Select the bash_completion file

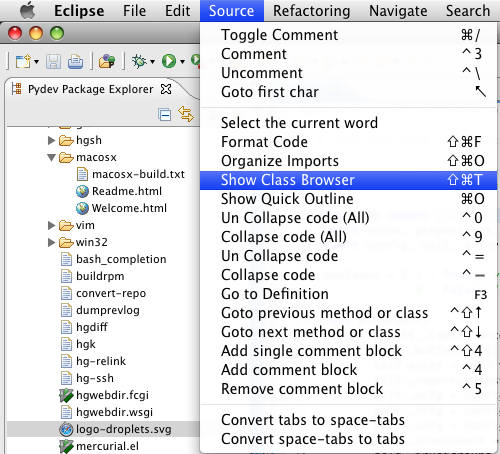(121, 259)
